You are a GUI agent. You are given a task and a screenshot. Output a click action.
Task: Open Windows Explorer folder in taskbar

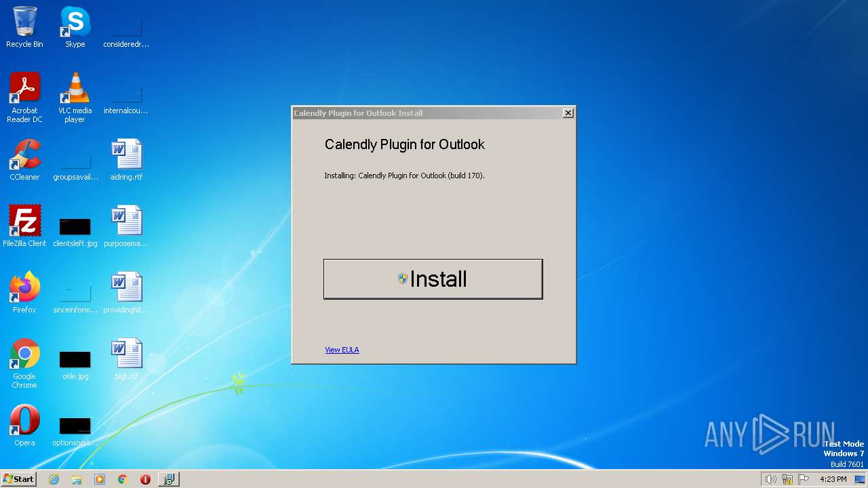tap(77, 479)
